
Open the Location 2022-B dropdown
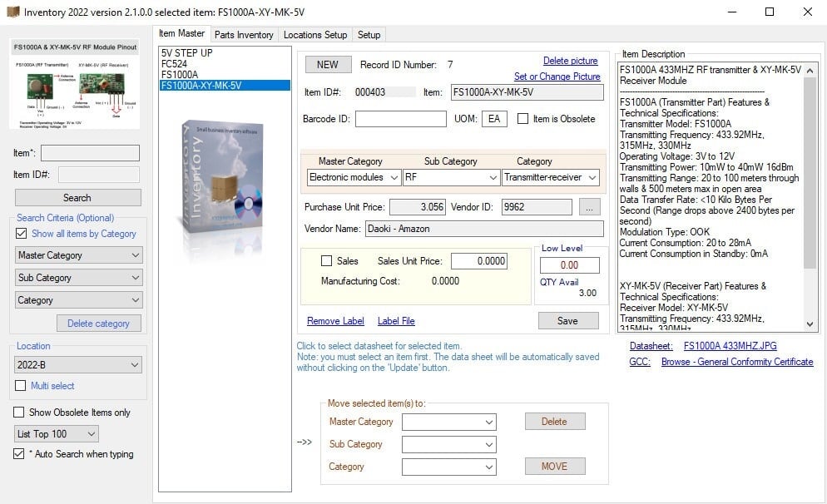[78, 365]
